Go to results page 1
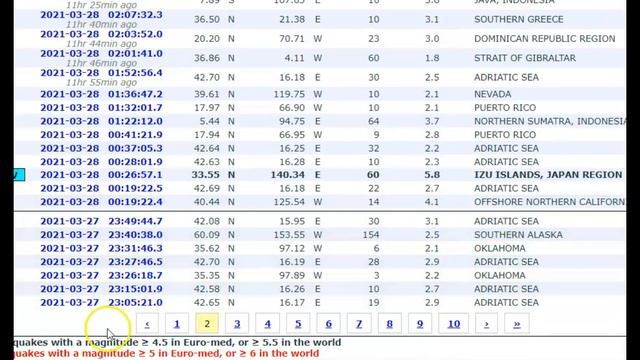Viewport: 640px width, 360px height. pyautogui.click(x=177, y=324)
